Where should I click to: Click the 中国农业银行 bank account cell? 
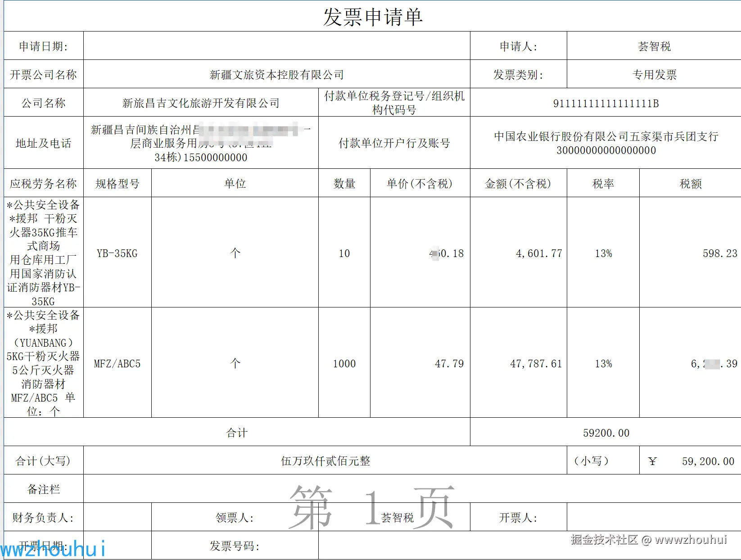coord(606,143)
